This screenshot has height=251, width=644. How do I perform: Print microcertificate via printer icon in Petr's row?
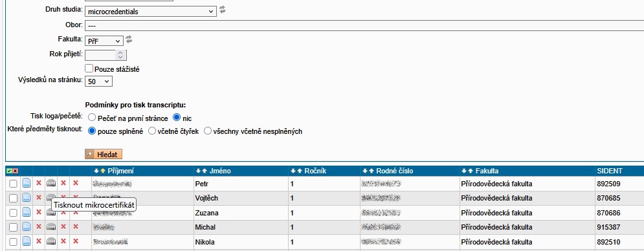click(x=51, y=183)
